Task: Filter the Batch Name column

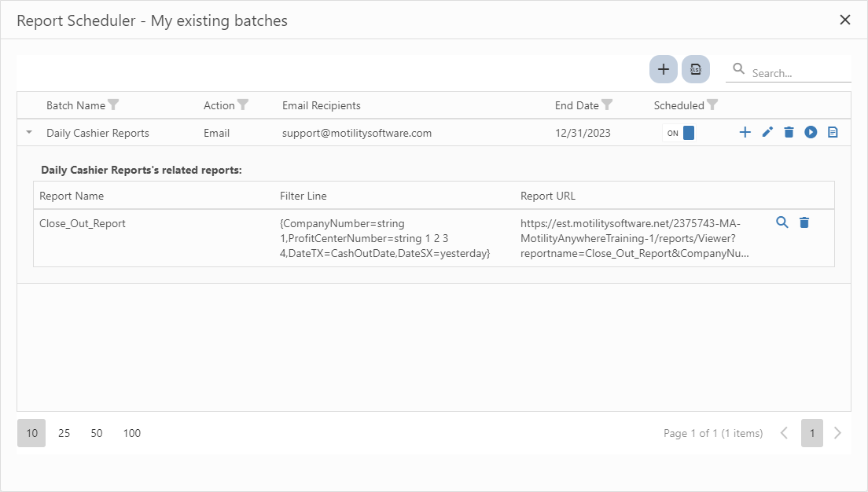Action: [113, 105]
